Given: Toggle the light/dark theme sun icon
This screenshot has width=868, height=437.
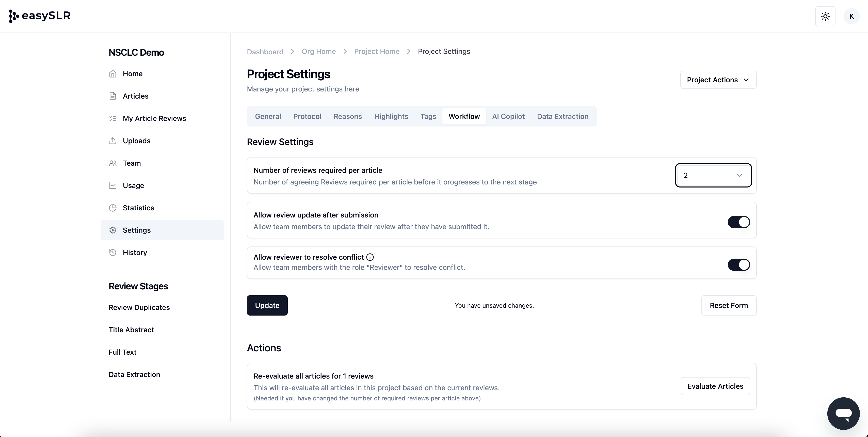Looking at the screenshot, I should (x=825, y=16).
